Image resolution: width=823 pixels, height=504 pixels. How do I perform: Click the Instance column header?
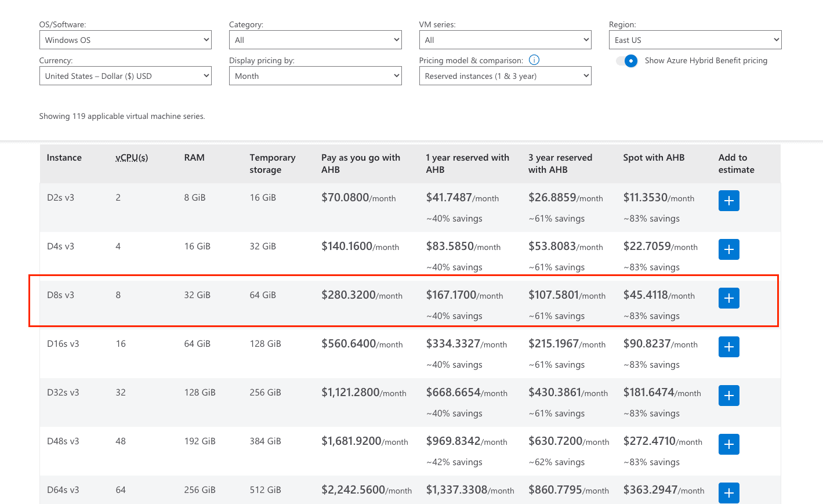pos(64,158)
